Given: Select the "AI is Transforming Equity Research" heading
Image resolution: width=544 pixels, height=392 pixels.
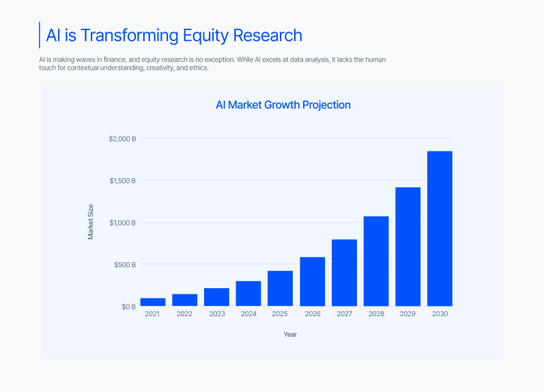Looking at the screenshot, I should [173, 35].
